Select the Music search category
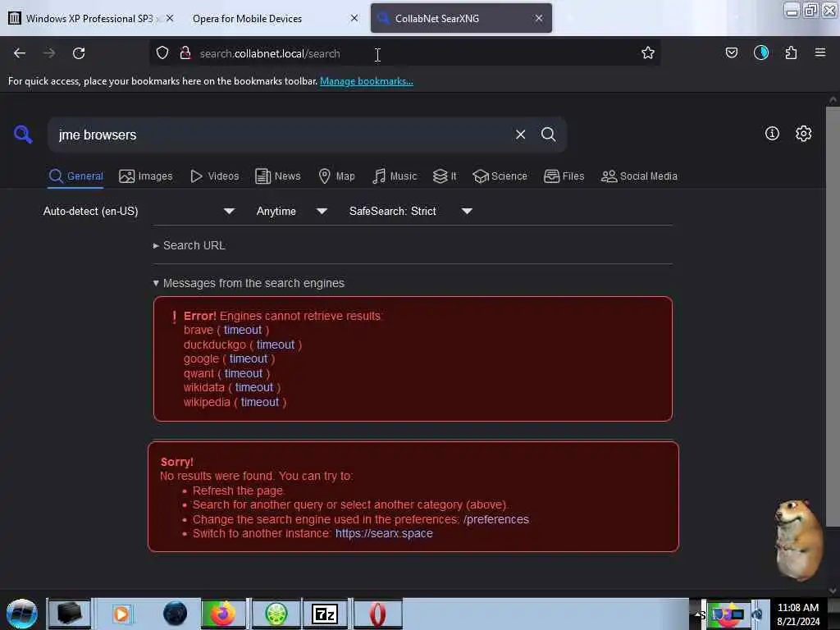The width and height of the screenshot is (840, 630). [x=395, y=176]
